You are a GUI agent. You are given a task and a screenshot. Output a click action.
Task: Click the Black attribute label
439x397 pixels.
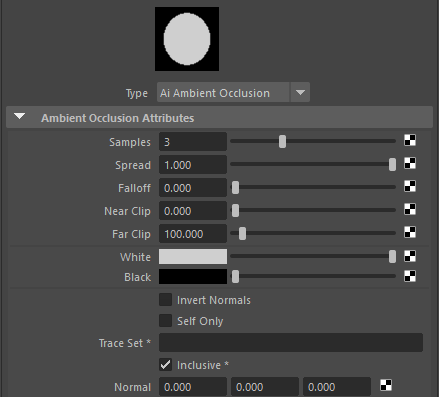click(137, 277)
